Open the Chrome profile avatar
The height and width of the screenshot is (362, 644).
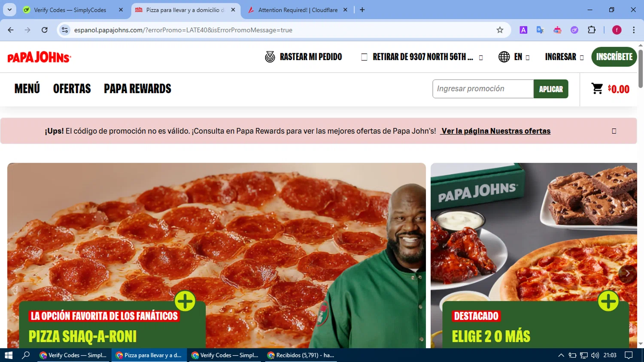(x=617, y=30)
